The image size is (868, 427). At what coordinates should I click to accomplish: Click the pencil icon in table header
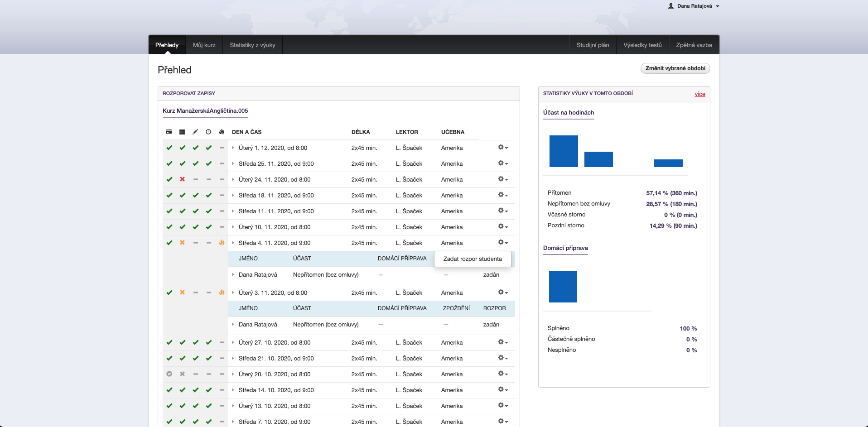tap(195, 132)
